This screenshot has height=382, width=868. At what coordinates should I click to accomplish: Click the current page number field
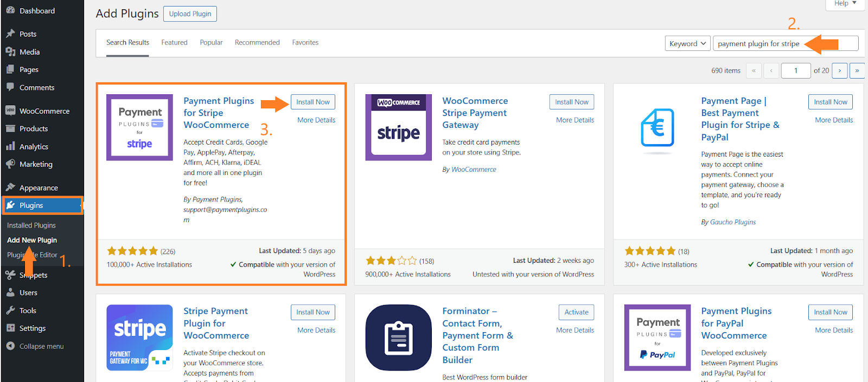[796, 70]
